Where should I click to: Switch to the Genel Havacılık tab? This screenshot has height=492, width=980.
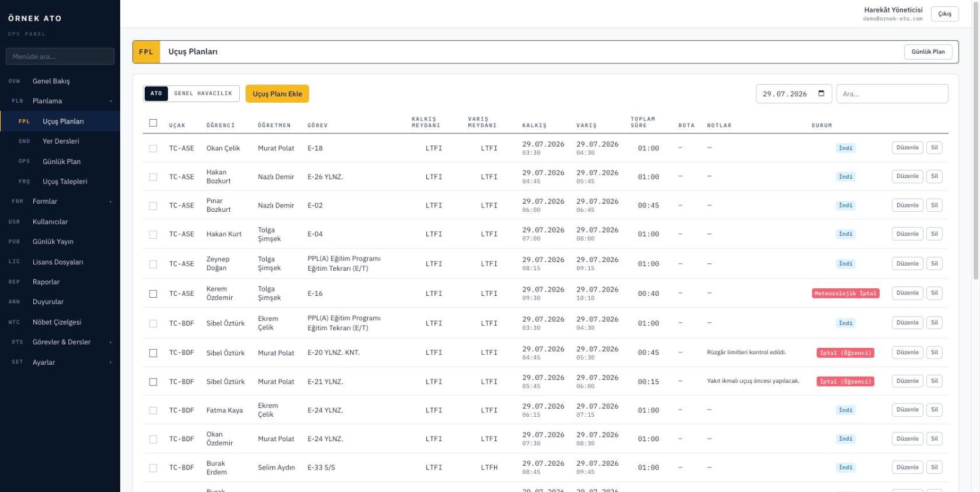203,94
